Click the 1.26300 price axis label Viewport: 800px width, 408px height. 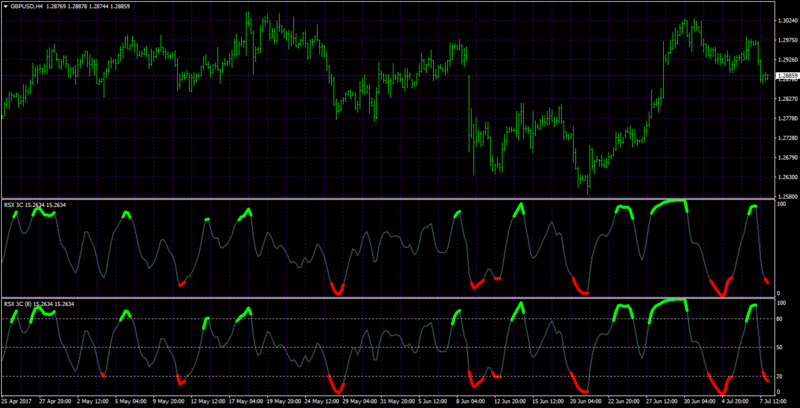pos(787,177)
